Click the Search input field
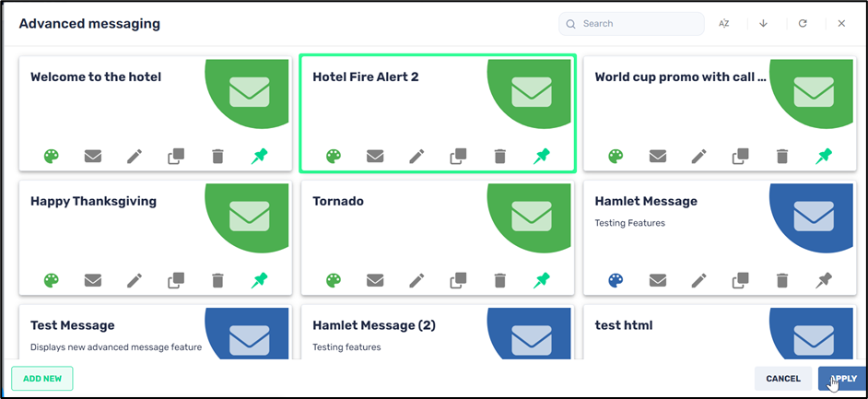The width and height of the screenshot is (868, 399). click(631, 24)
